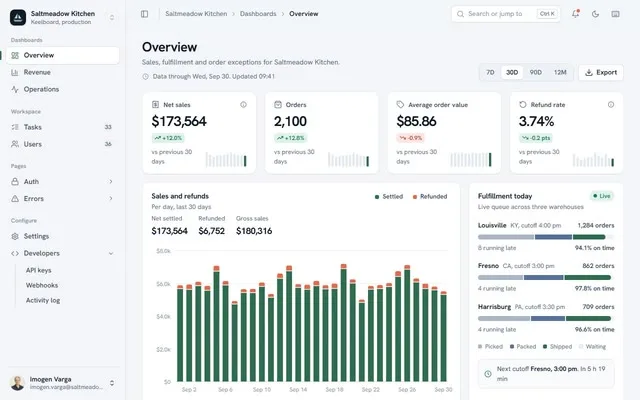The height and width of the screenshot is (400, 640).
Task: Select the 90D time range
Action: [536, 73]
